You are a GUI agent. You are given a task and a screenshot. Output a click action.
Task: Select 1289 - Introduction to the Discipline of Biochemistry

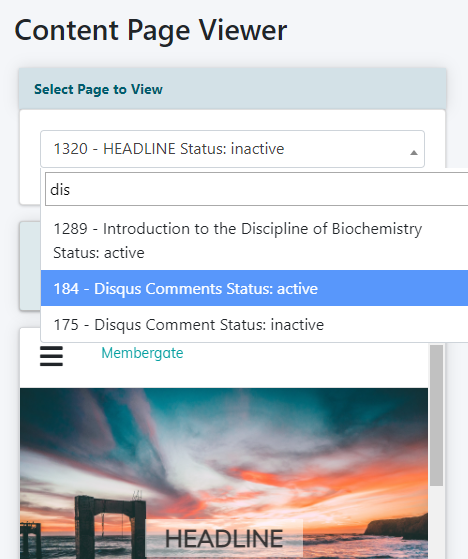254,241
